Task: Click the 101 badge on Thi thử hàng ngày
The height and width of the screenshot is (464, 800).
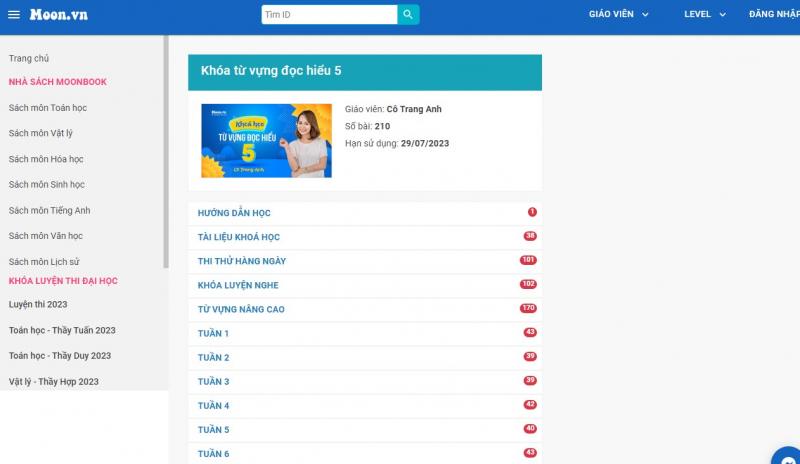Action: [528, 260]
